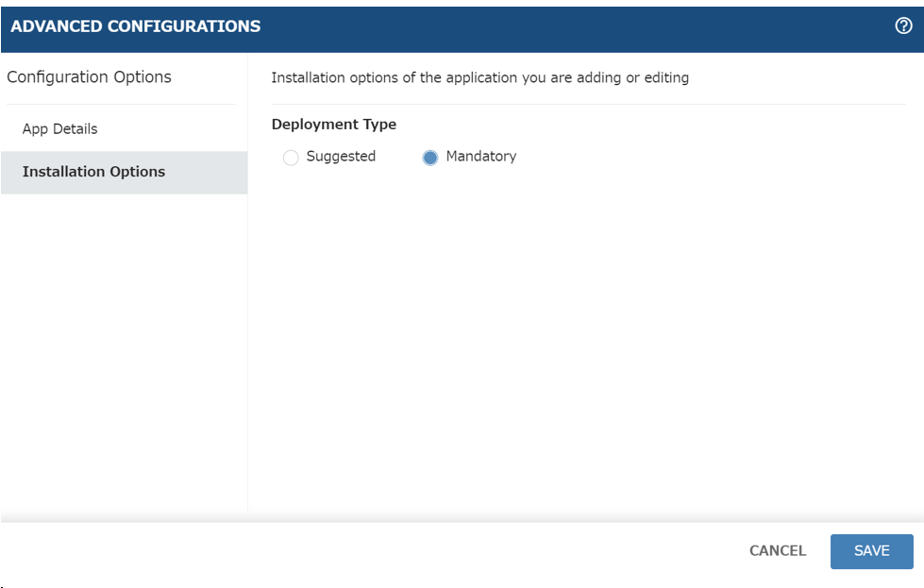Click the empty footer area left of Cancel
This screenshot has width=924, height=588.
pyautogui.click(x=371, y=551)
